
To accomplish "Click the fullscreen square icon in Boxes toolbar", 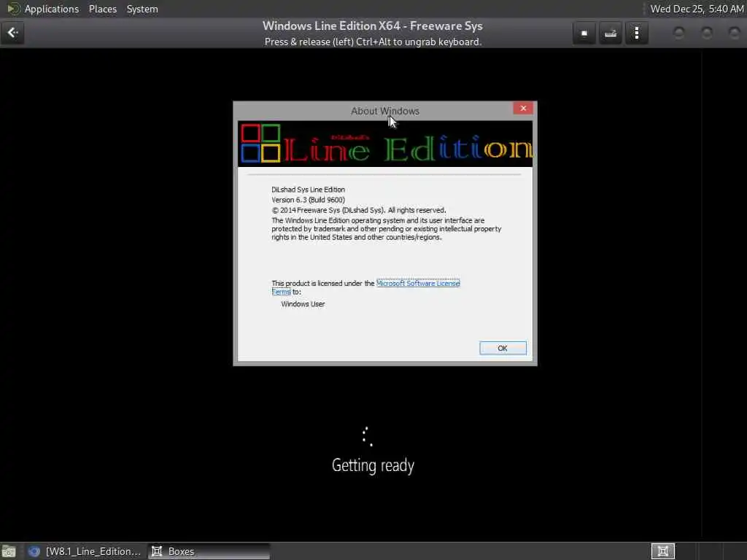I will tap(584, 34).
